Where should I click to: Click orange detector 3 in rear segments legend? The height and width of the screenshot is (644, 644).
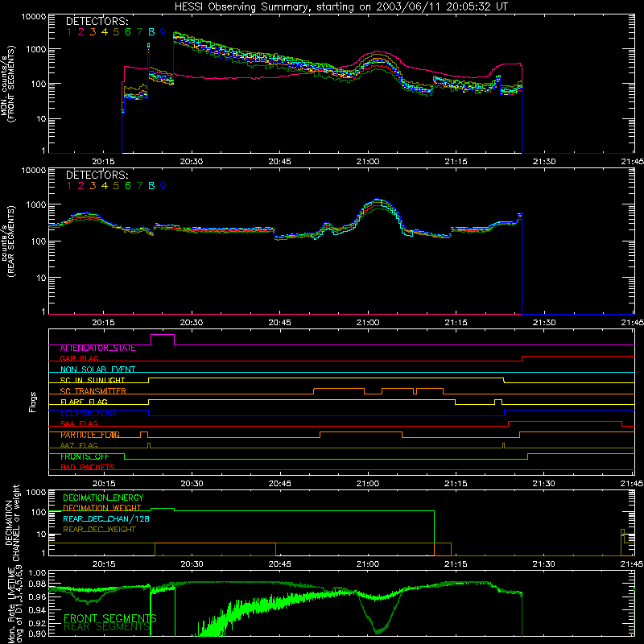(93, 186)
